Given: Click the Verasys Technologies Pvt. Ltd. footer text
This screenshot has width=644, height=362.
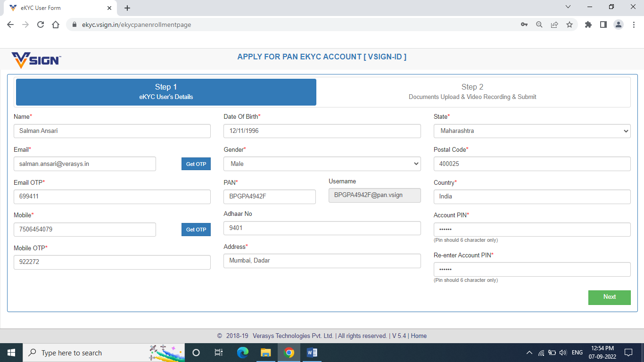Looking at the screenshot, I should pos(293,336).
